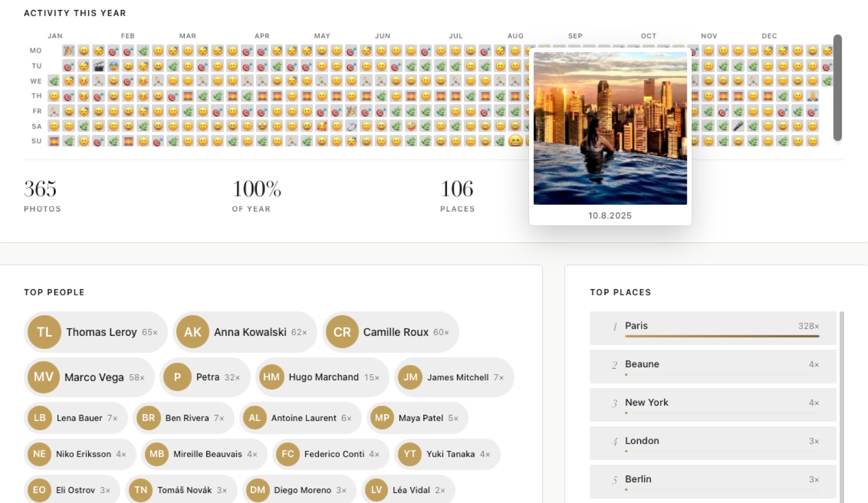Click the JUL month label

(456, 36)
